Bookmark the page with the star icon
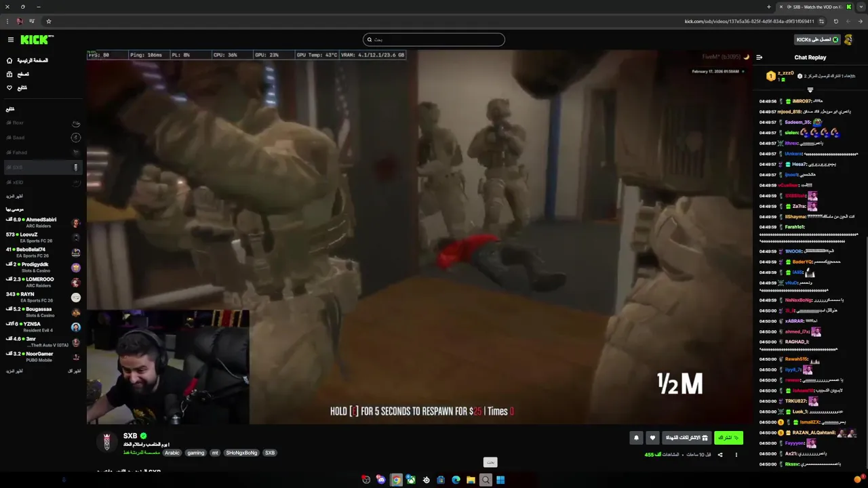 pyautogui.click(x=49, y=21)
